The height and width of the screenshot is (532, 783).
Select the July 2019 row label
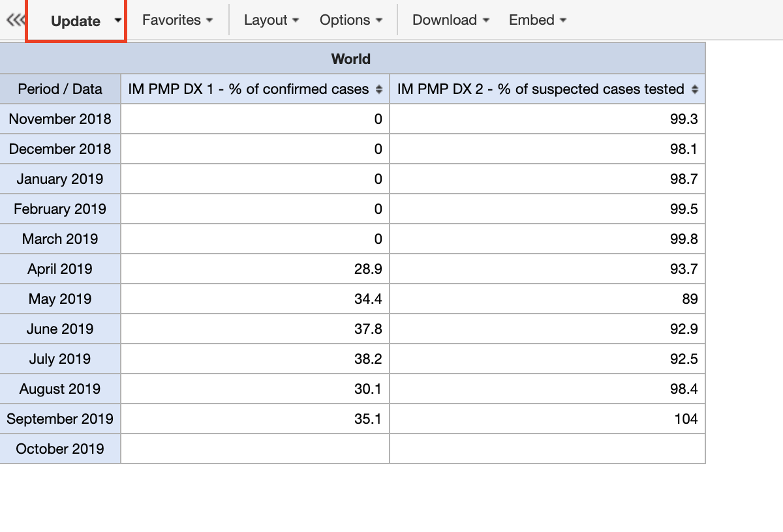point(60,359)
